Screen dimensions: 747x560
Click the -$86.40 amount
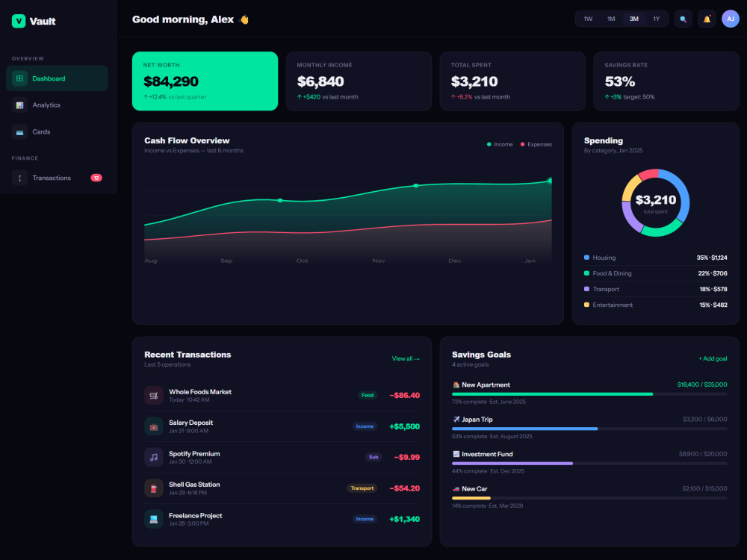pos(404,395)
